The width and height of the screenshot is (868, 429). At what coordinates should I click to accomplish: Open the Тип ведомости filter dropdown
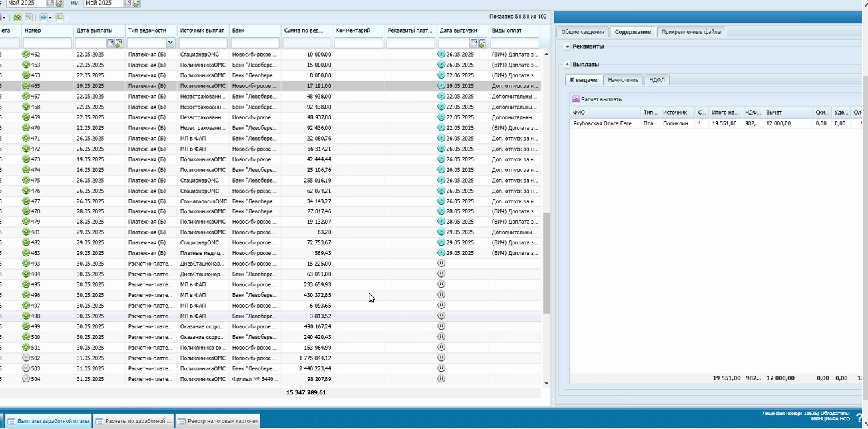pyautogui.click(x=170, y=43)
